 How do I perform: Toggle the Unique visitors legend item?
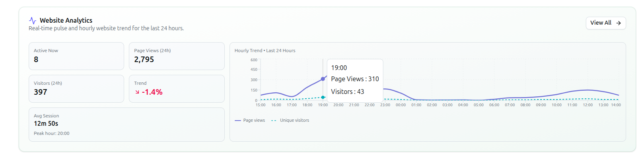click(290, 120)
